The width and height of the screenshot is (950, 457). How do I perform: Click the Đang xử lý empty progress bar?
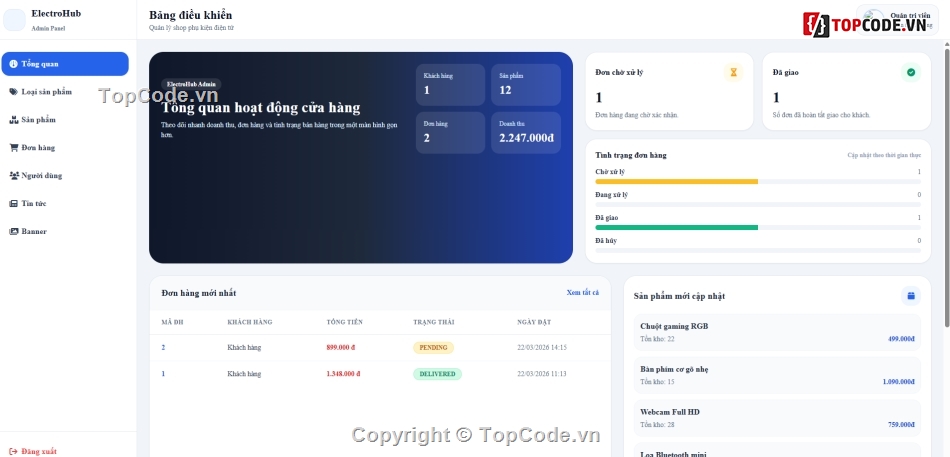[x=758, y=204]
